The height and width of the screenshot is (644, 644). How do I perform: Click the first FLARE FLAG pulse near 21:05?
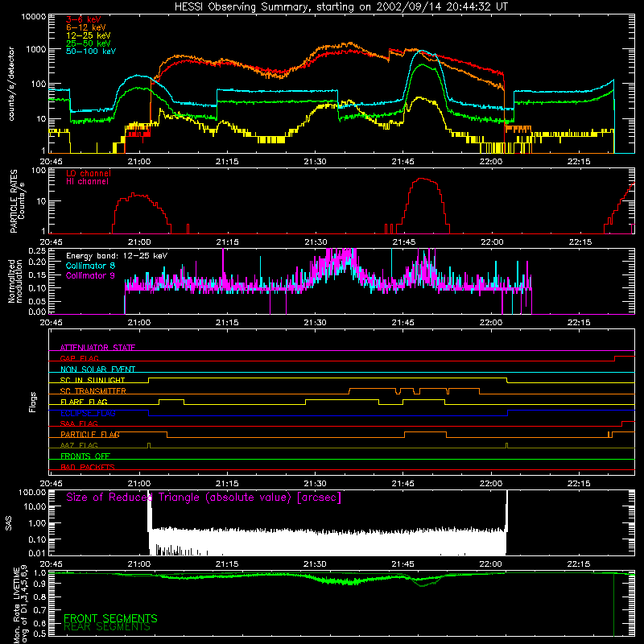coord(171,402)
